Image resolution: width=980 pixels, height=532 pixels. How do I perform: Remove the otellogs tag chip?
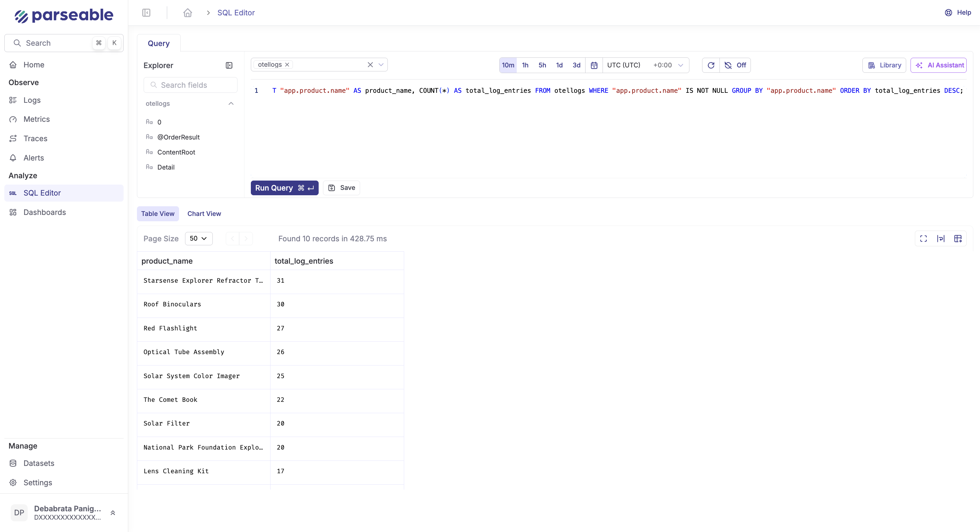[287, 65]
